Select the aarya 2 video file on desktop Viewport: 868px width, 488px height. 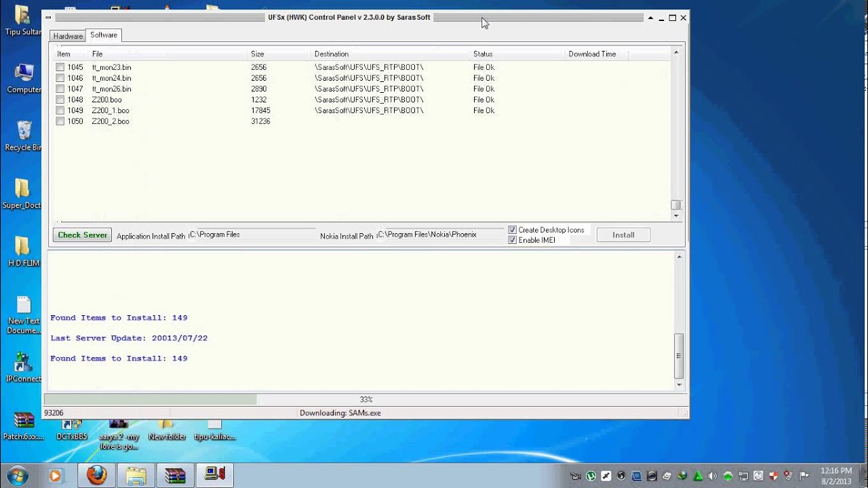pyautogui.click(x=119, y=436)
